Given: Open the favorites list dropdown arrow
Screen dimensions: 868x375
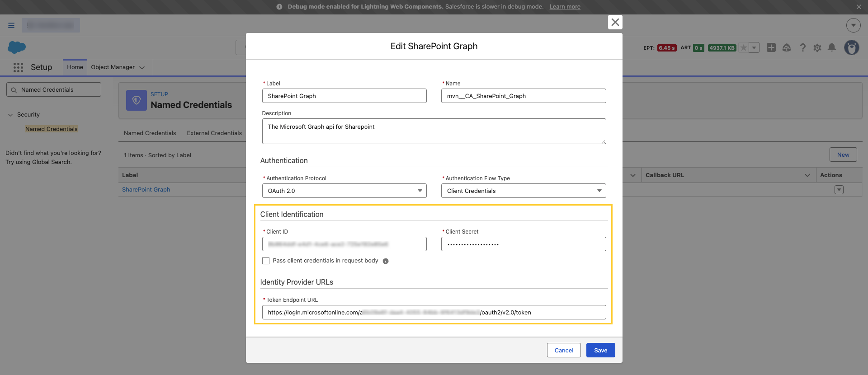Looking at the screenshot, I should pos(754,47).
